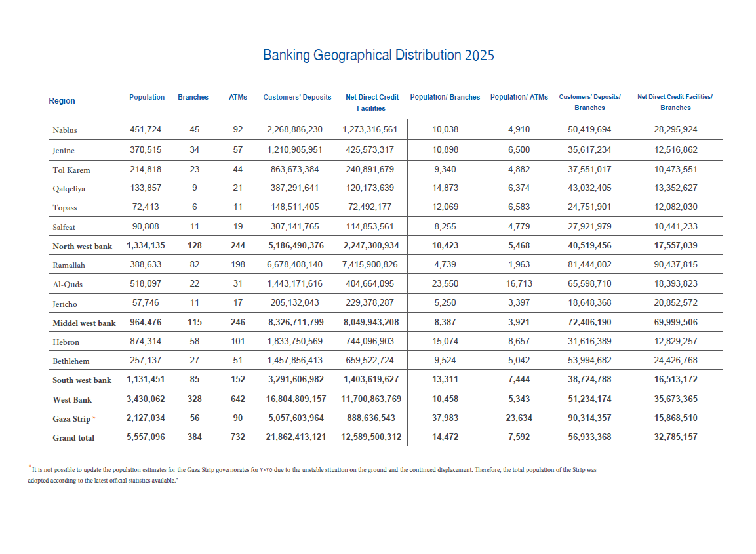Click Grand total population 5,557,096

[x=146, y=437]
